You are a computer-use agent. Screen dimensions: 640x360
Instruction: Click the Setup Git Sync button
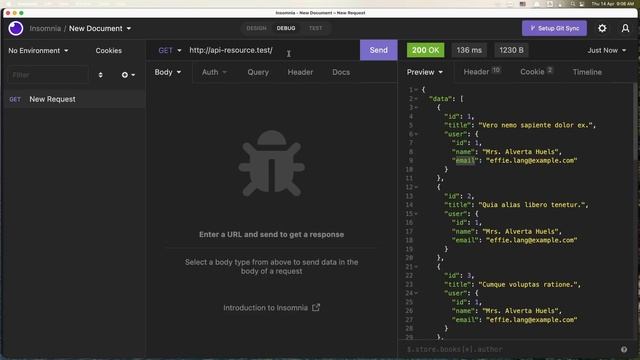click(x=554, y=28)
